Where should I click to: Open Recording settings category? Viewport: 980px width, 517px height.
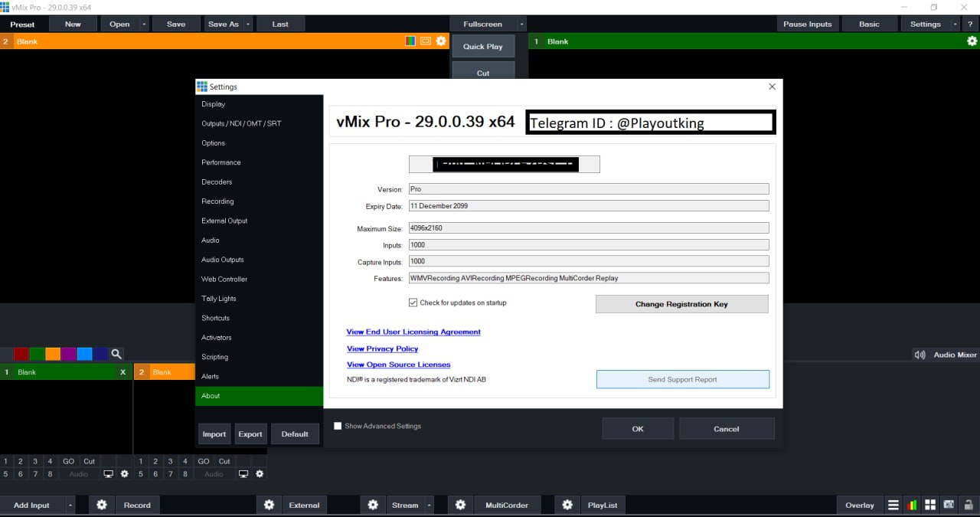point(260,201)
